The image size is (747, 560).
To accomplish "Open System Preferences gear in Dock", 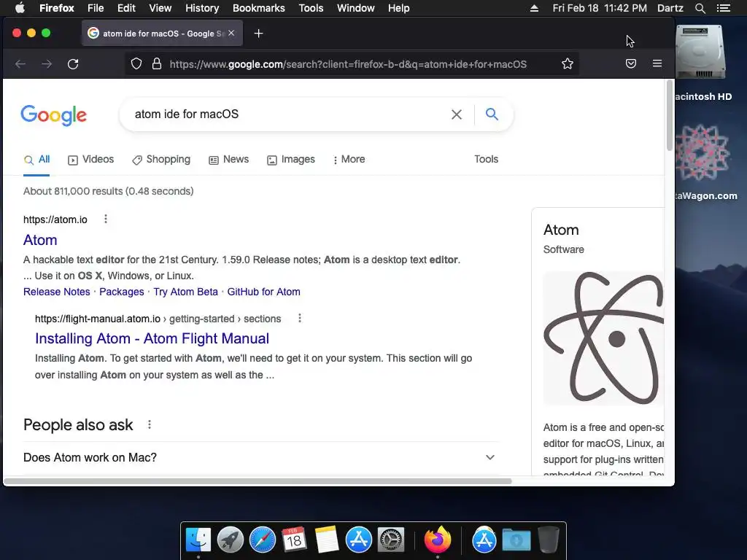I will pyautogui.click(x=391, y=540).
